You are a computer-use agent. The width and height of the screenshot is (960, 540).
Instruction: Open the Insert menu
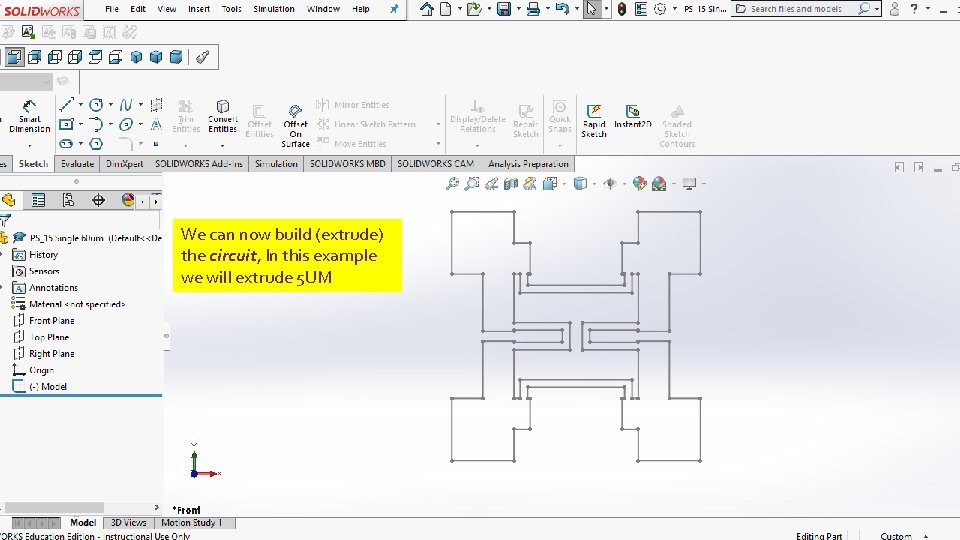tap(199, 9)
